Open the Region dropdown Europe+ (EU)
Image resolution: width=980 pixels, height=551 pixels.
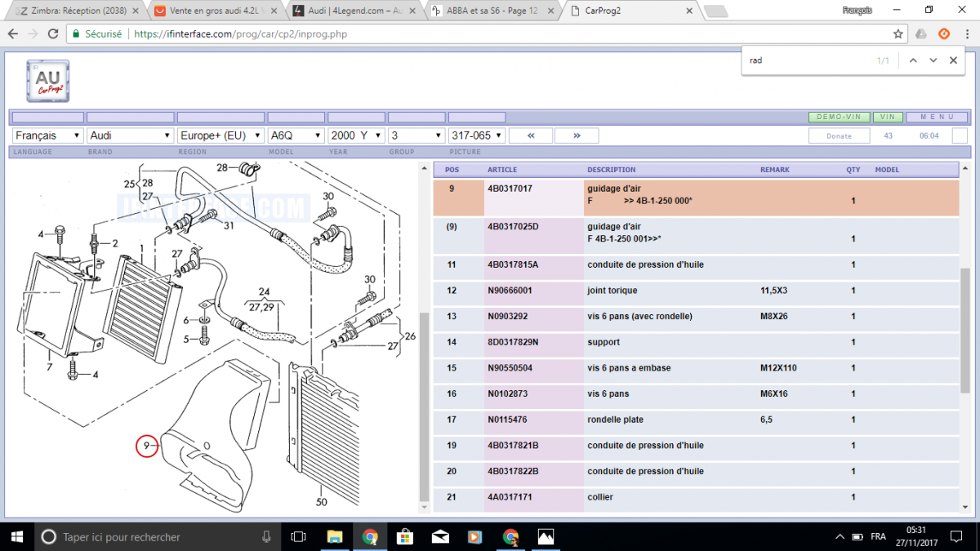(x=221, y=136)
